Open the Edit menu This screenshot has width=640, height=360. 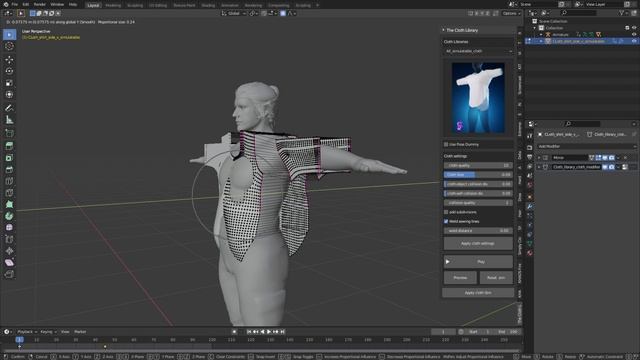point(26,4)
